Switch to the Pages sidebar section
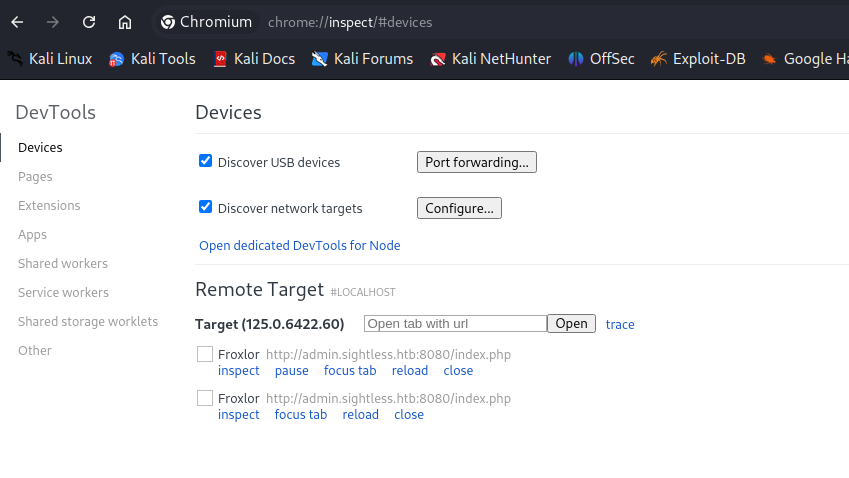Image resolution: width=849 pixels, height=478 pixels. click(35, 176)
